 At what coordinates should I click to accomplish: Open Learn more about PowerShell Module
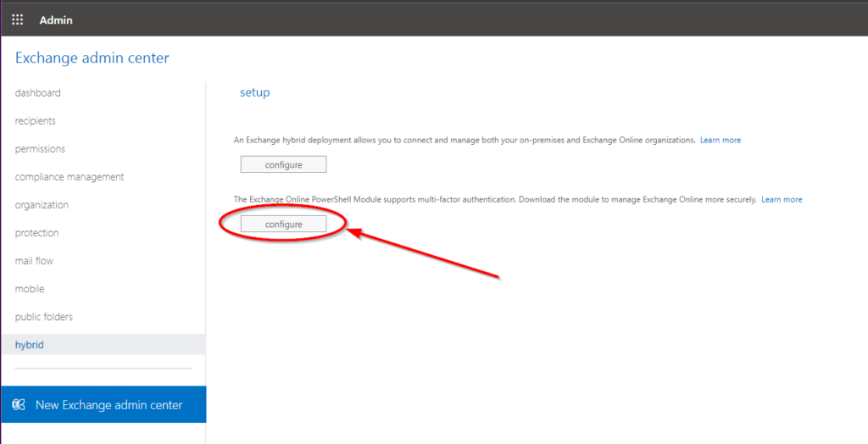click(782, 199)
